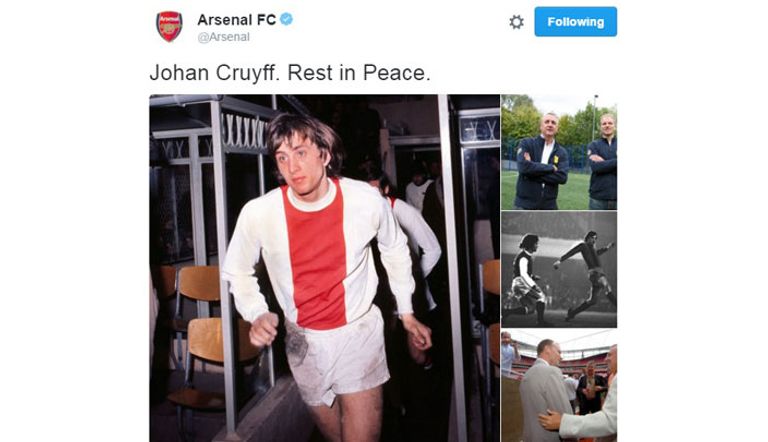Image resolution: width=768 pixels, height=442 pixels.
Task: Click the player kicking in monochrome photo
Action: point(585,274)
